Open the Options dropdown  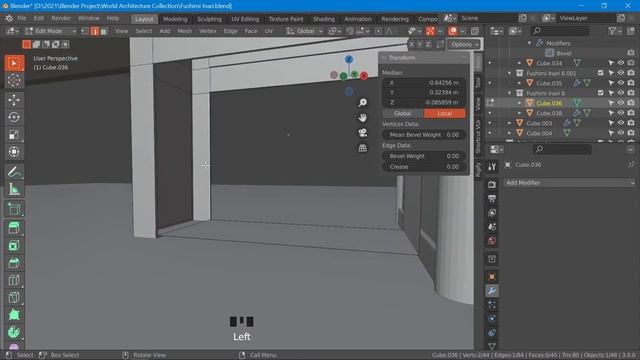coord(464,44)
